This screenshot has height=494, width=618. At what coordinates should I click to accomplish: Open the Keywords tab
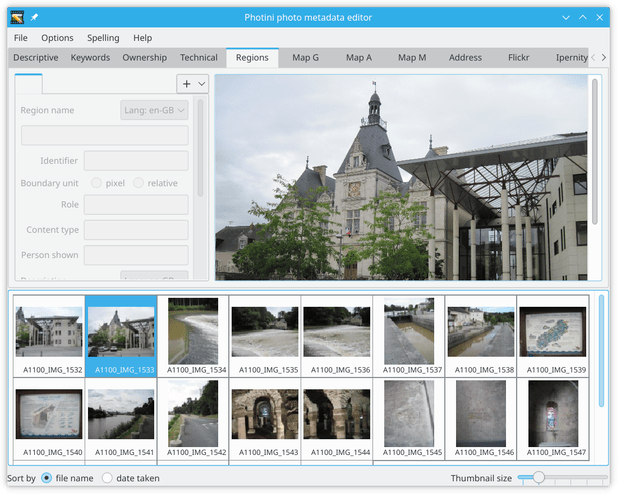90,58
